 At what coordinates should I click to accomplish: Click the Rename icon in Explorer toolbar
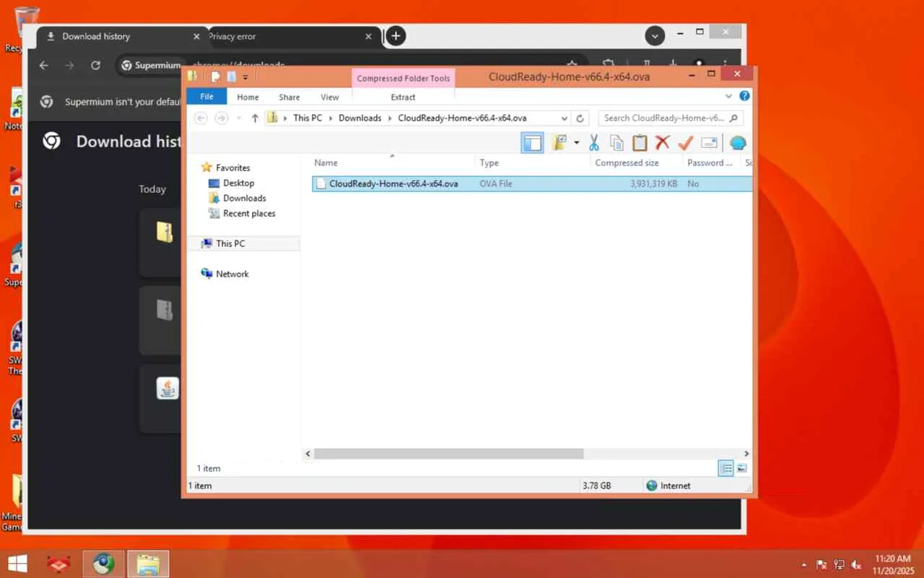pos(709,143)
